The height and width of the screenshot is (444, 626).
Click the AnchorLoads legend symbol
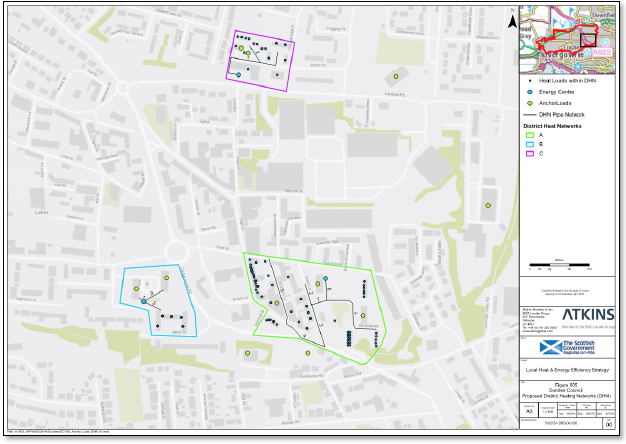tap(530, 103)
